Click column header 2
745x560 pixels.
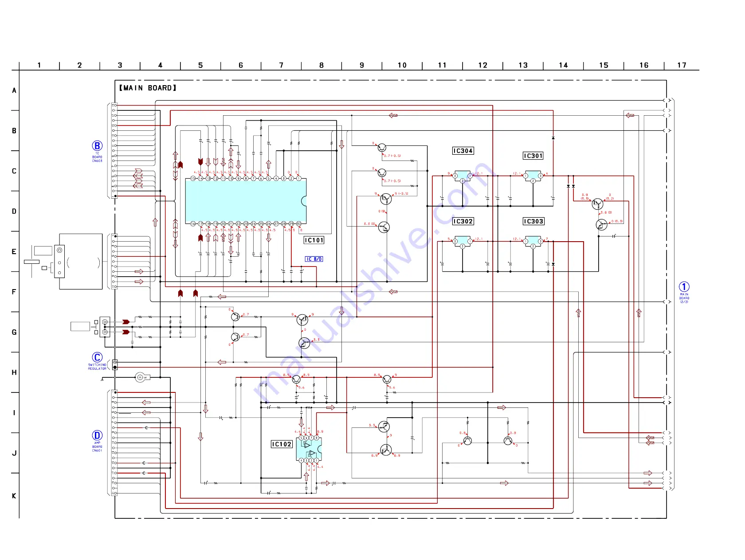tap(79, 65)
